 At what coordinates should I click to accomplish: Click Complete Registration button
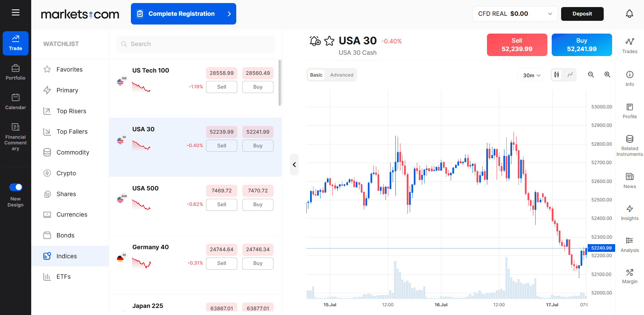184,14
